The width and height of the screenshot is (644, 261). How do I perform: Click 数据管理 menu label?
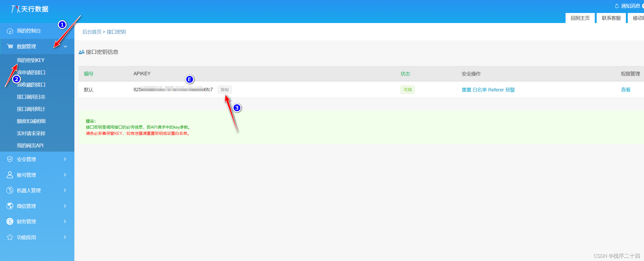pos(26,47)
